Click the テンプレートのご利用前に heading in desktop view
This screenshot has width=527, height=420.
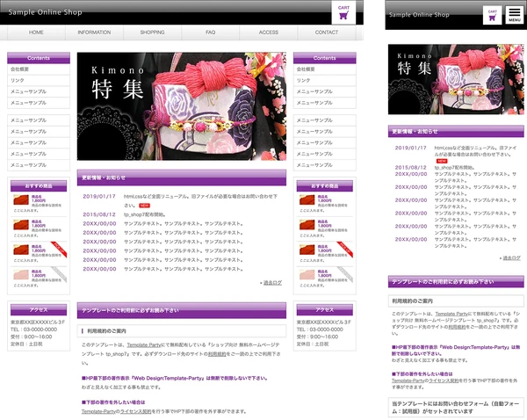182,310
